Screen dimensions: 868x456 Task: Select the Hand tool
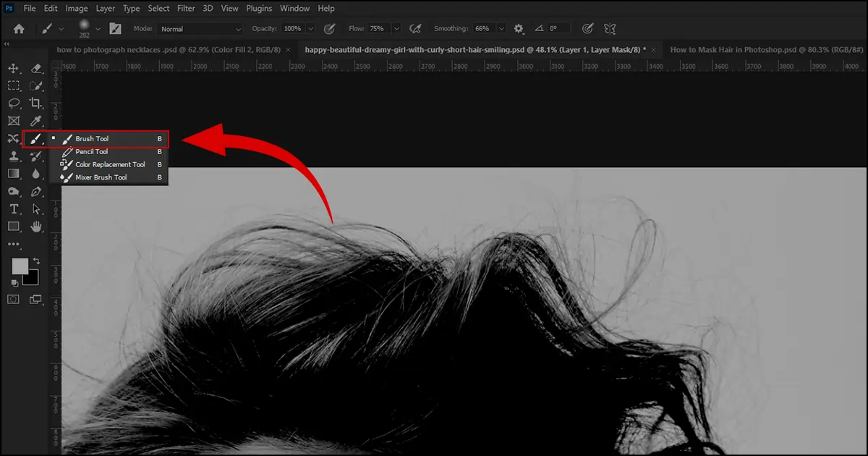point(36,227)
